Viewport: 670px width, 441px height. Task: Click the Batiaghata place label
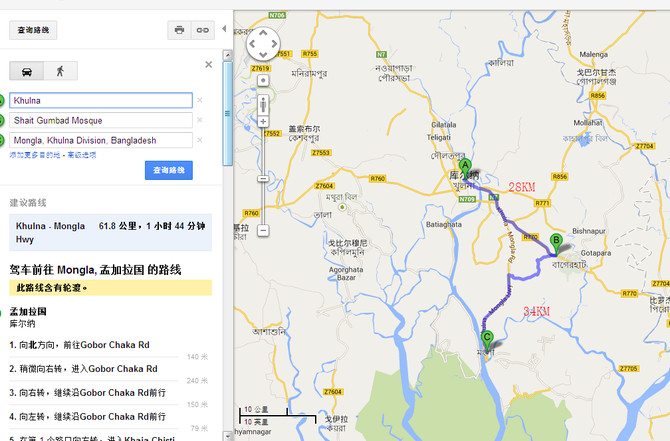[x=444, y=224]
